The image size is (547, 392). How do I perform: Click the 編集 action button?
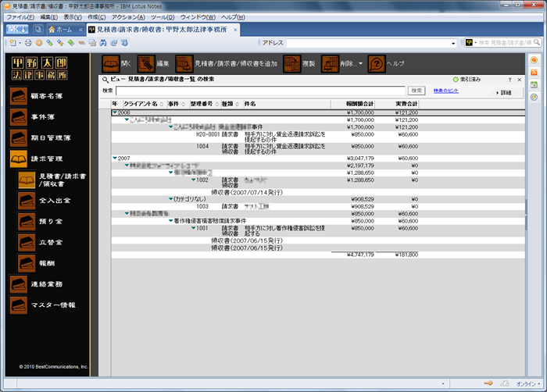[x=153, y=63]
